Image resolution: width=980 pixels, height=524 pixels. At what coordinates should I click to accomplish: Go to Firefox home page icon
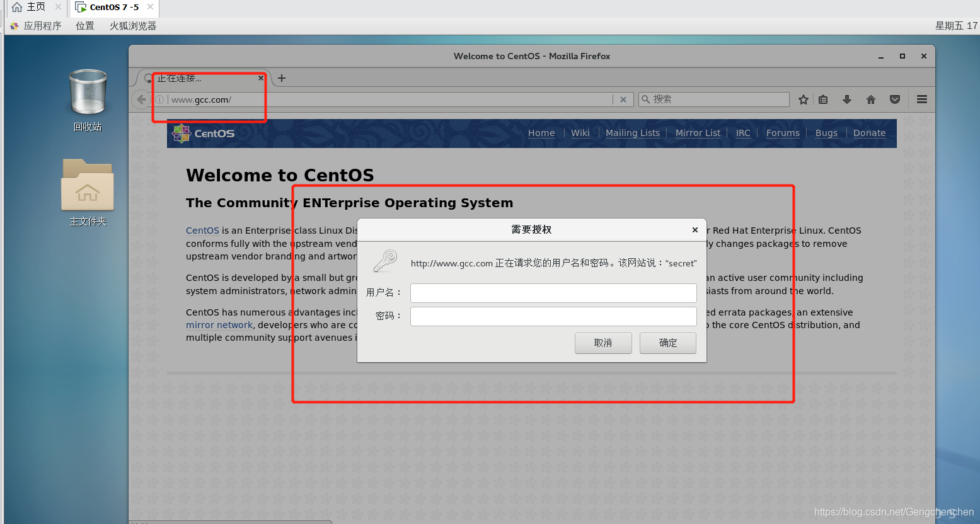coord(871,100)
